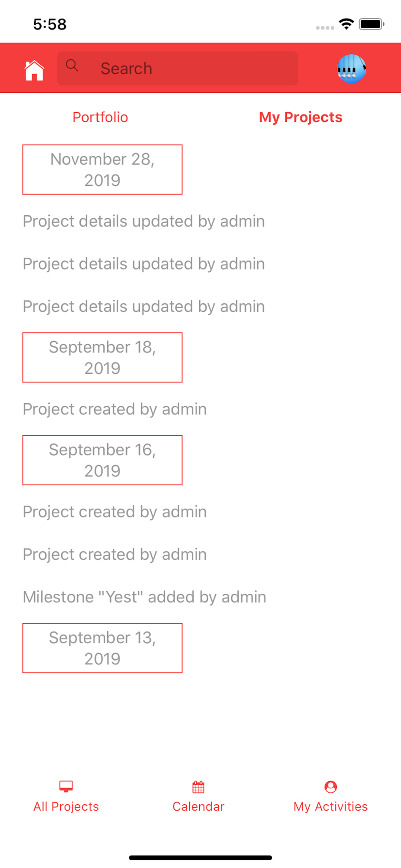401x868 pixels.
Task: Select the September 18, 2019 date box
Action: [x=102, y=358]
